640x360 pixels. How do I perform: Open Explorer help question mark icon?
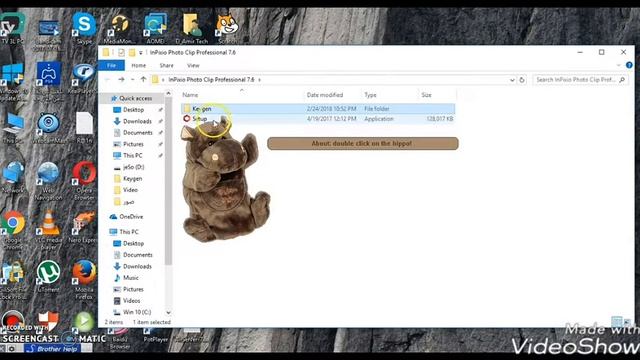coord(629,65)
